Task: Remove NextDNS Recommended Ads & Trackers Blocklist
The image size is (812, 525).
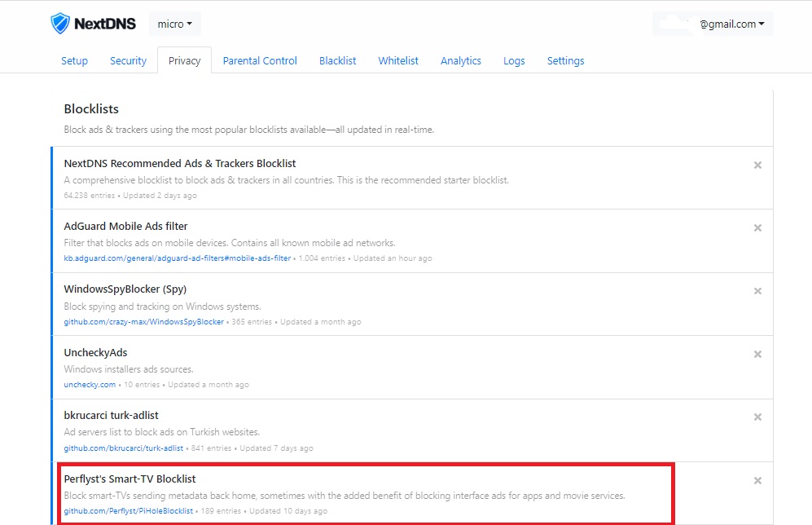Action: coord(757,165)
